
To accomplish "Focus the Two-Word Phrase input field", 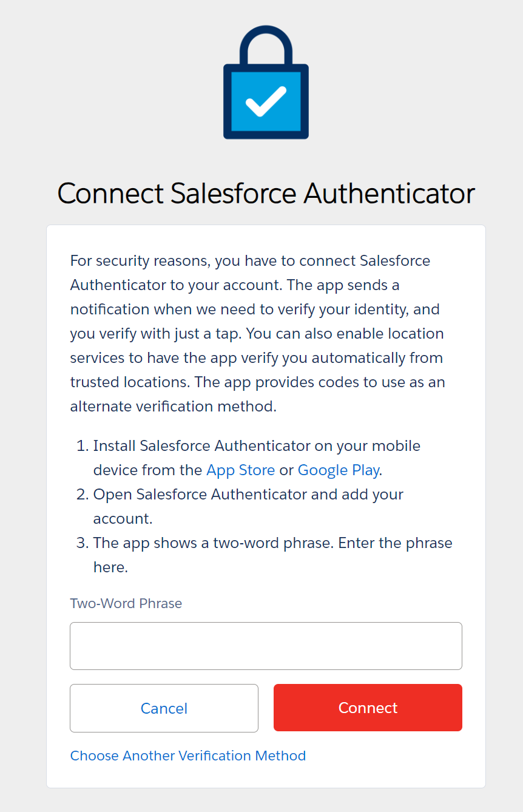I will (266, 646).
